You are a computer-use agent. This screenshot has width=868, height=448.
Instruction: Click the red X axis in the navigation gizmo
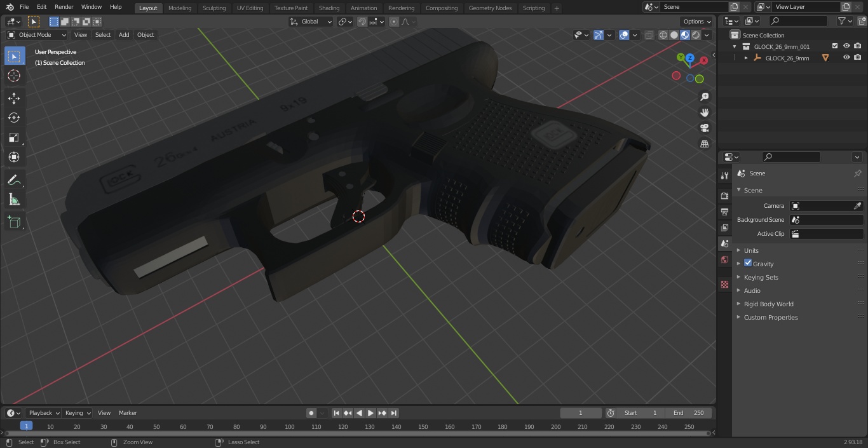pyautogui.click(x=704, y=60)
